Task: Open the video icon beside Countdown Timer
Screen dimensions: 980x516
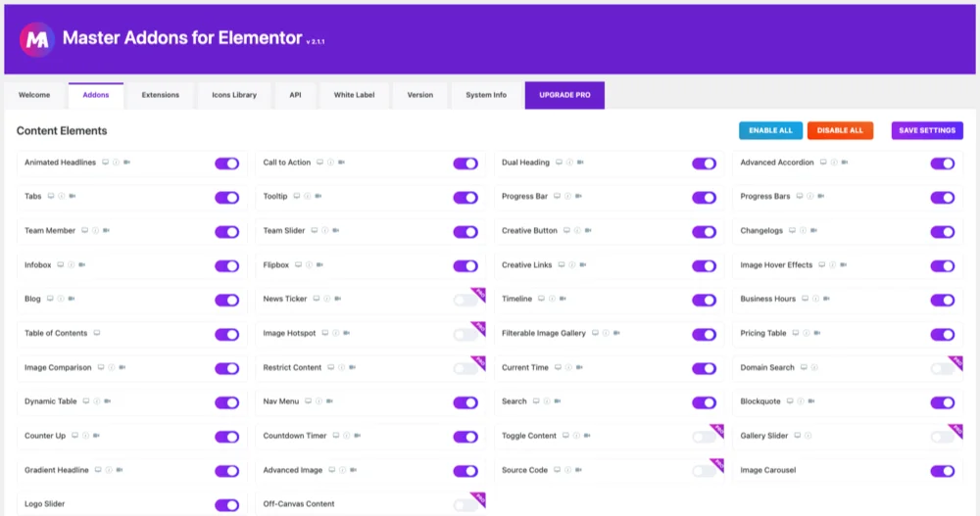Action: click(x=358, y=436)
